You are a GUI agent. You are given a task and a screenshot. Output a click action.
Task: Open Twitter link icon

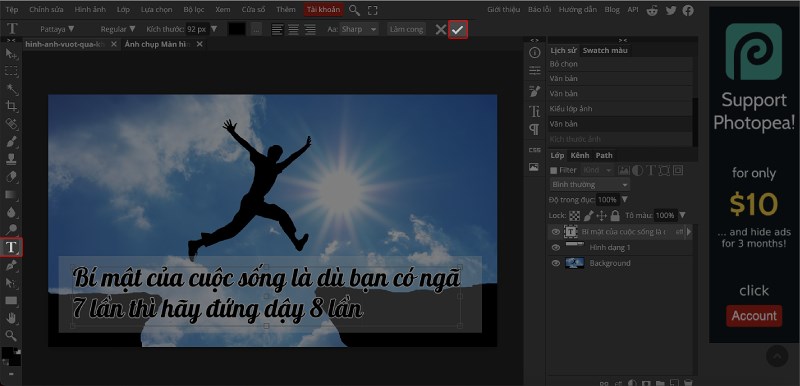coord(670,10)
